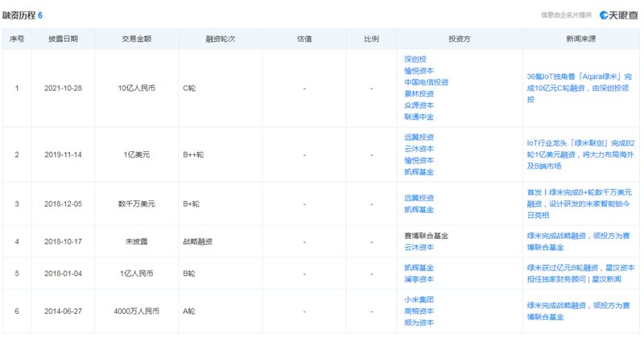Click 云沐资本 in the 战略融资 row
Image resolution: width=644 pixels, height=342 pixels.
tap(419, 247)
